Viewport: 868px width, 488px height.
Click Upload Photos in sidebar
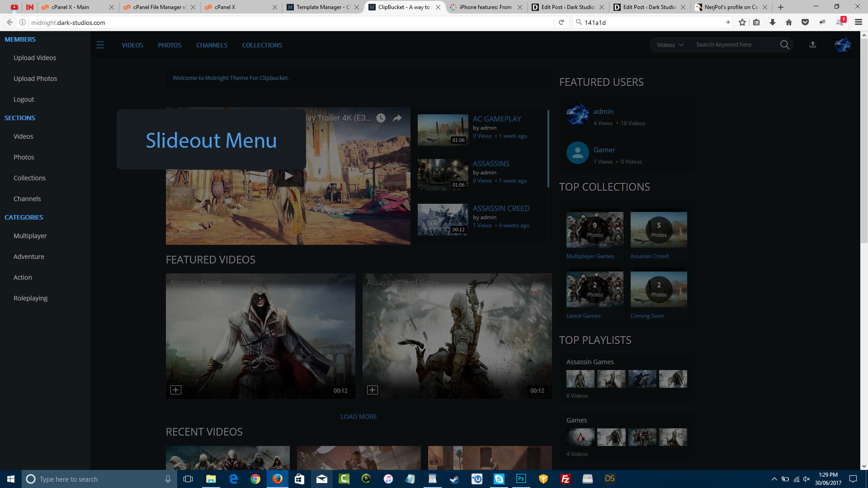point(35,79)
